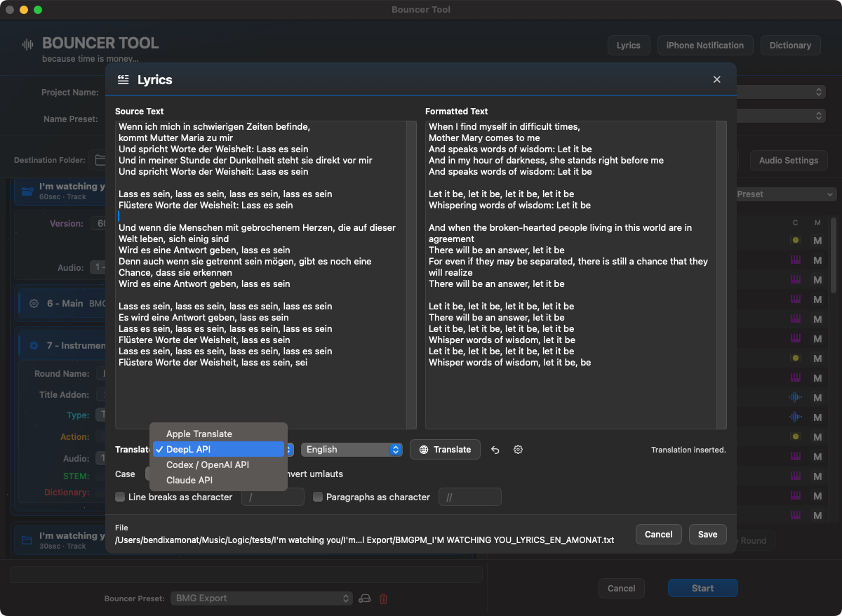Click the File path text

pyautogui.click(x=365, y=540)
